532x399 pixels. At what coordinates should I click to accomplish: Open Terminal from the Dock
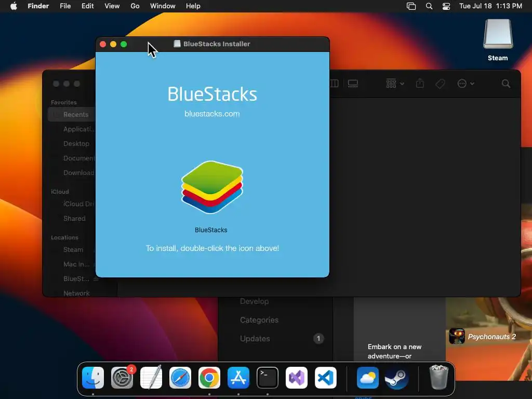[x=268, y=378]
